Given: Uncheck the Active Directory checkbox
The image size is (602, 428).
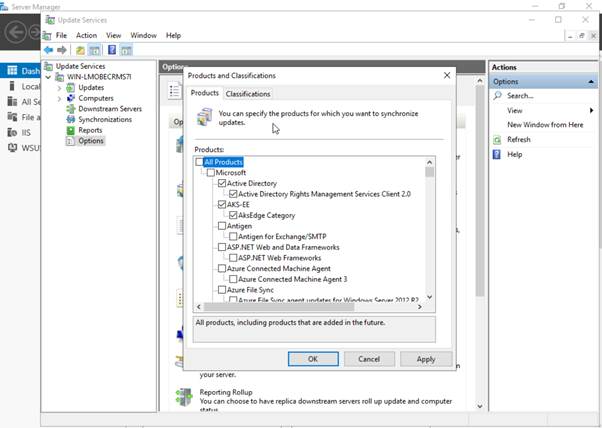Looking at the screenshot, I should point(222,183).
